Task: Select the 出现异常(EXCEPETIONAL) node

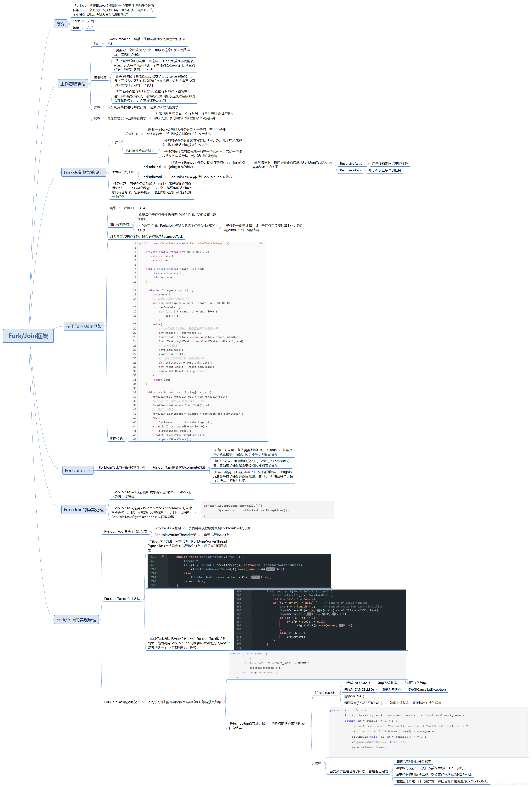Action: 363,703
